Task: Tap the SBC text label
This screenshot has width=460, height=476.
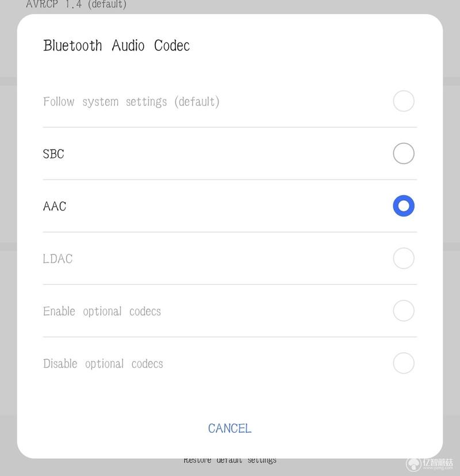Action: (53, 154)
